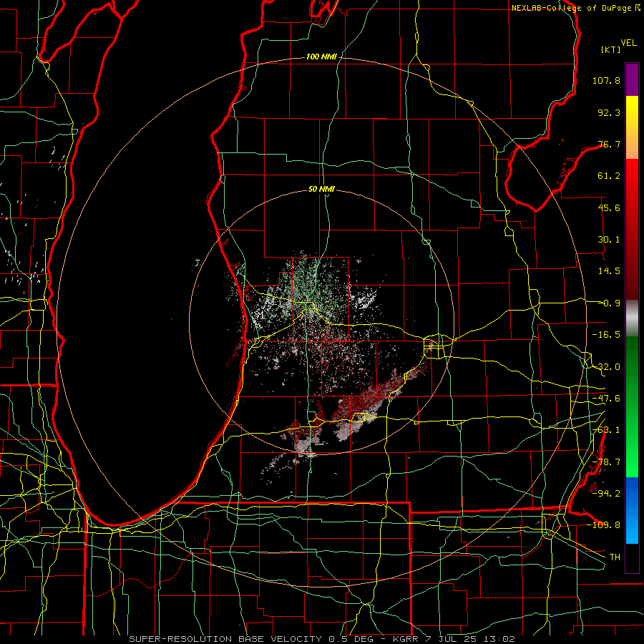The height and width of the screenshot is (644, 644).
Task: Click the 107.8 velocity scale value
Action: point(606,80)
